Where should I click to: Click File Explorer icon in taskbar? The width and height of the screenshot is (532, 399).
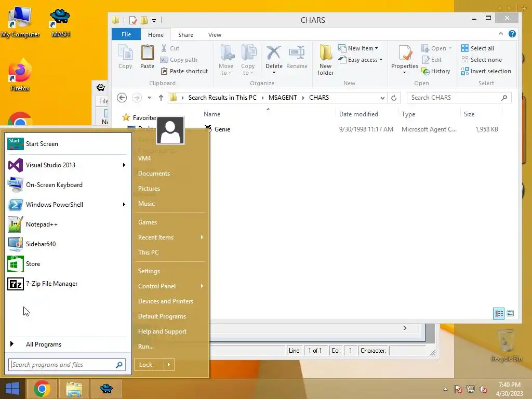[x=74, y=389]
